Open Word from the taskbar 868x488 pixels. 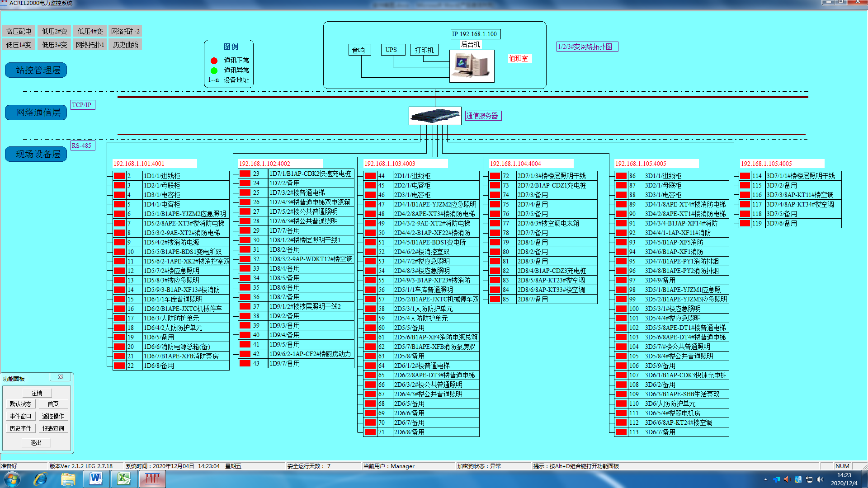point(96,479)
